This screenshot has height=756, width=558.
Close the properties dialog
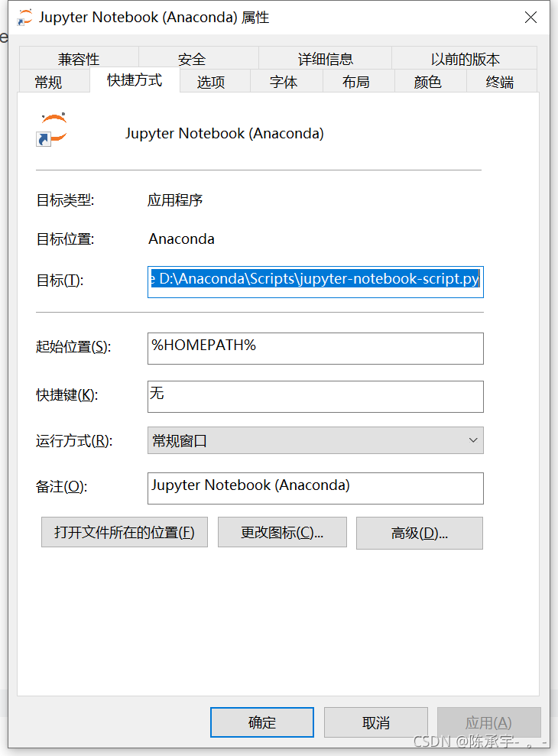[530, 18]
